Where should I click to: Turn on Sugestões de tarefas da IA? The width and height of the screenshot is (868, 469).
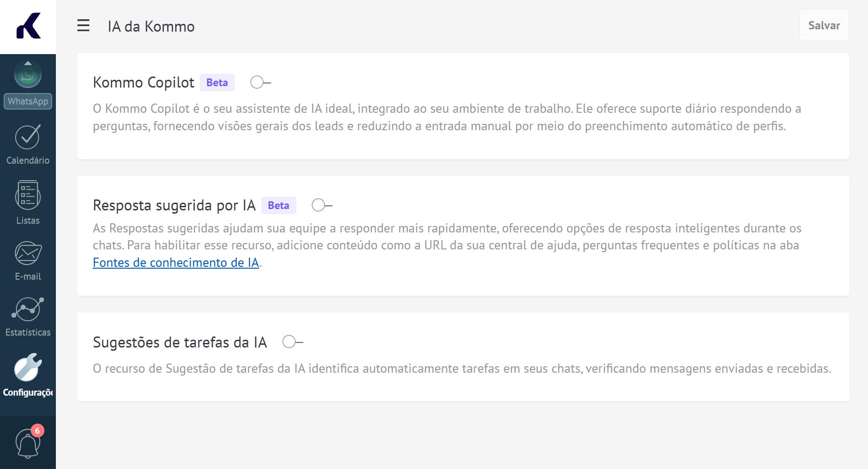(293, 342)
